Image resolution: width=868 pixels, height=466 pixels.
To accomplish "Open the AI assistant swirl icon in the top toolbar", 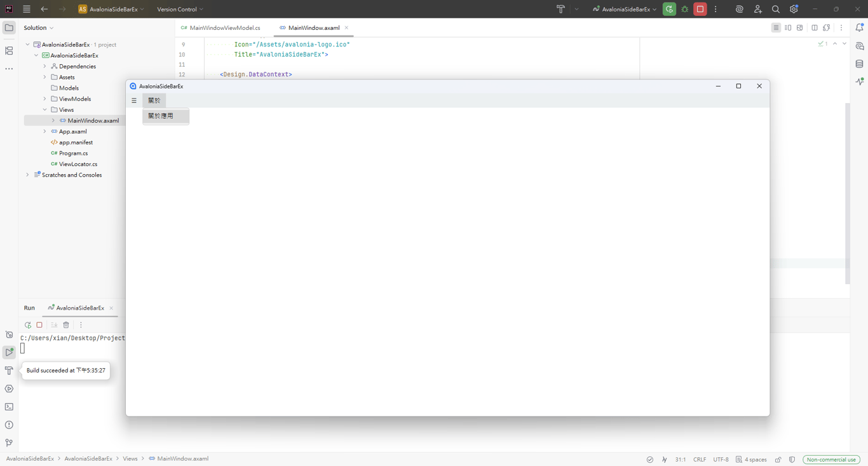I will tap(740, 10).
